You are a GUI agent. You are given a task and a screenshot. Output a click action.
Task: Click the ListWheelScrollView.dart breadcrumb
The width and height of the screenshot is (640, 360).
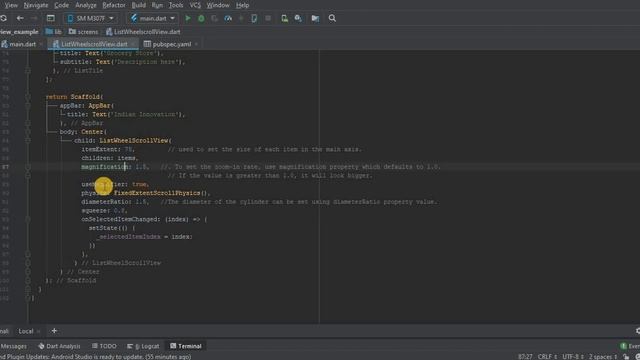(143, 31)
